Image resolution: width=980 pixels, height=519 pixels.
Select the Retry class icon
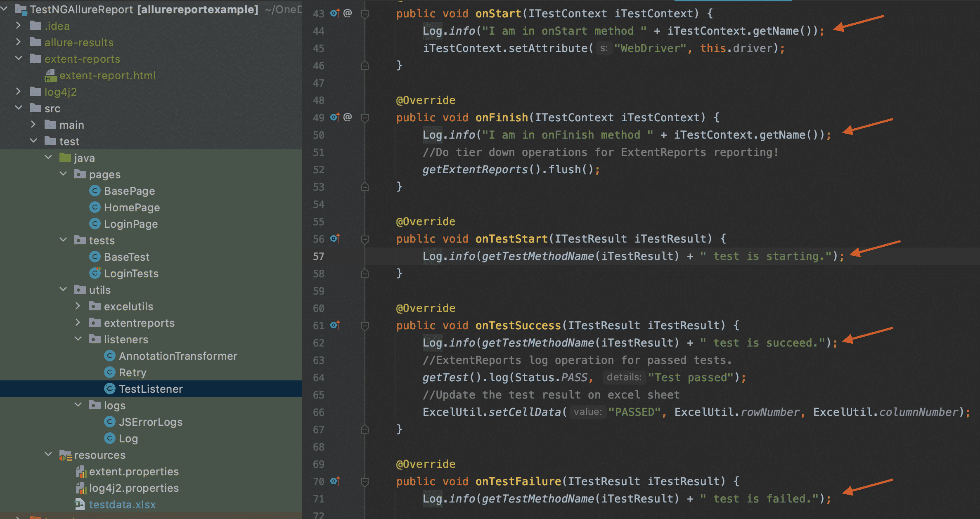[x=110, y=373]
